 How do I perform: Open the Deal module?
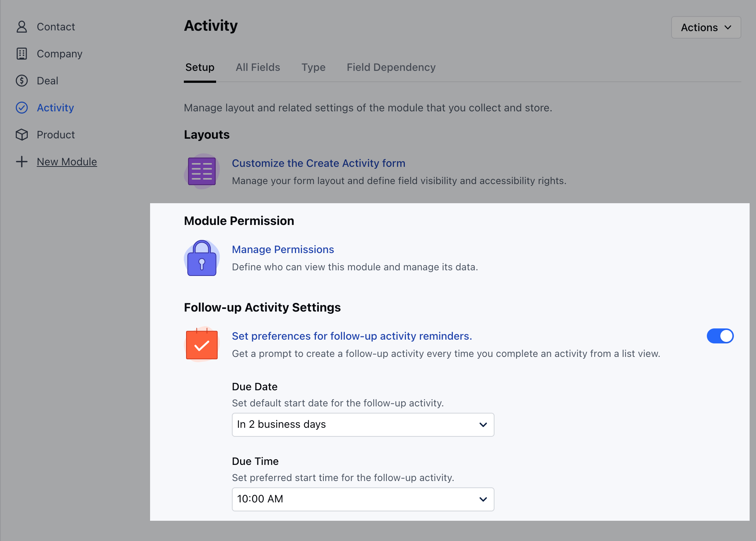[x=47, y=81]
